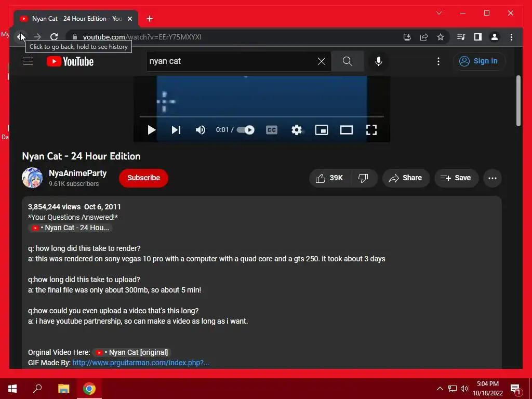532x399 pixels.
Task: Open more actions ellipsis menu
Action: pyautogui.click(x=493, y=178)
